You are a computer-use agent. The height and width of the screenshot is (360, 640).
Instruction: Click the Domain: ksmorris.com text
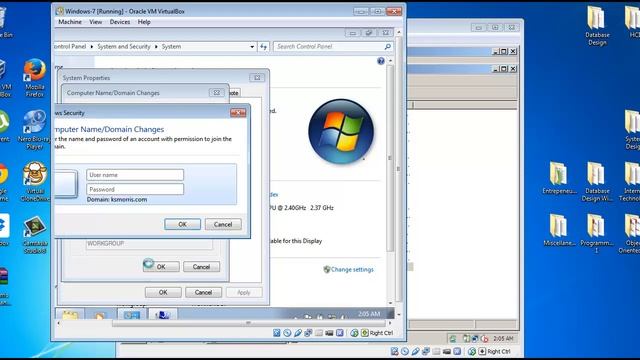coord(117,200)
